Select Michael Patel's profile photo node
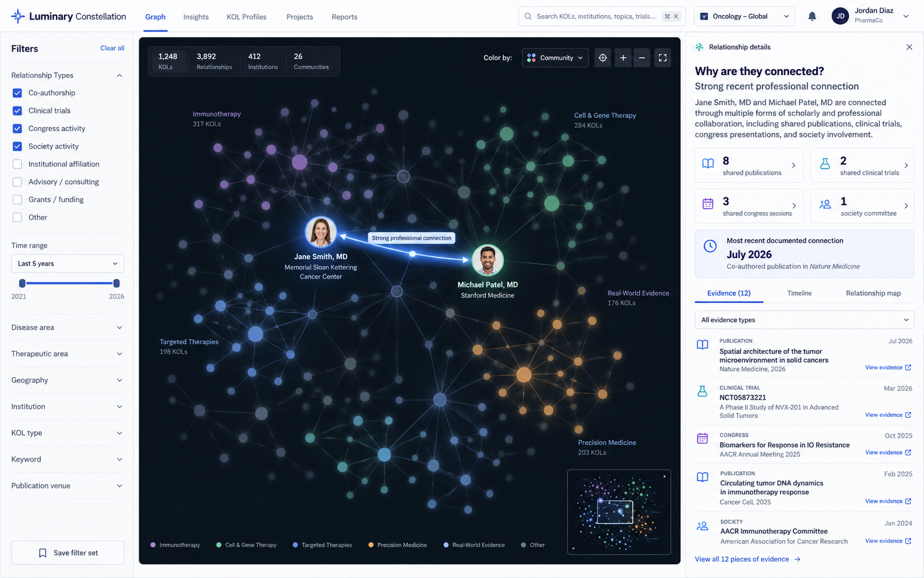This screenshot has width=924, height=578. click(488, 260)
